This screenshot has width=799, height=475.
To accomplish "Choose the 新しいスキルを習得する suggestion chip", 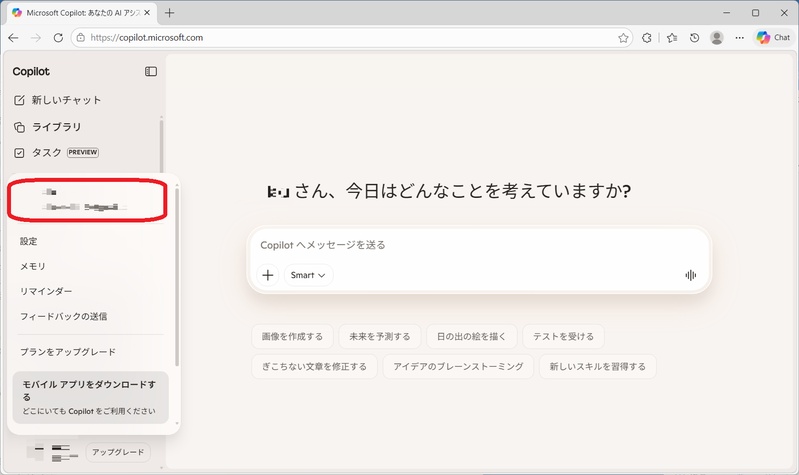I will tap(597, 366).
